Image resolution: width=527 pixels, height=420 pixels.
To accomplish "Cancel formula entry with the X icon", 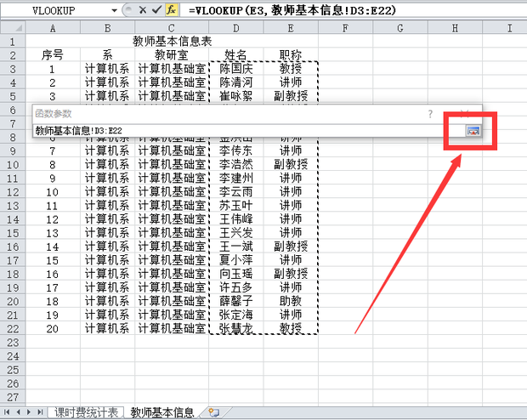I will (143, 10).
